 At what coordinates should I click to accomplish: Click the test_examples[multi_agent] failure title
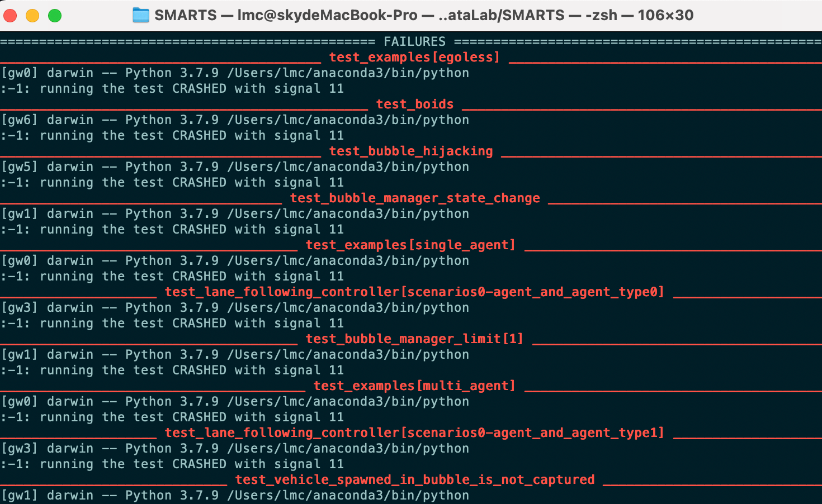click(414, 385)
